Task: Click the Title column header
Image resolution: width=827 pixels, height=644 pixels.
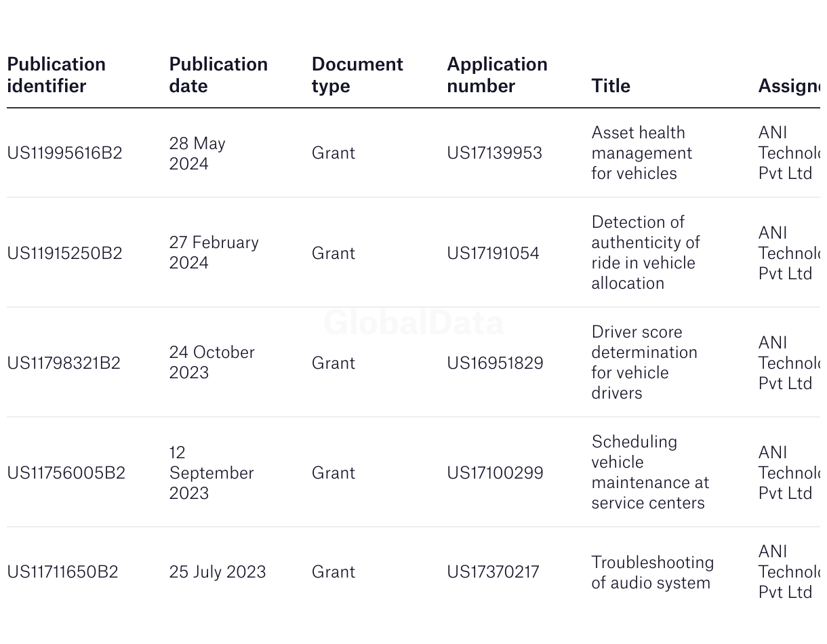Action: tap(611, 86)
